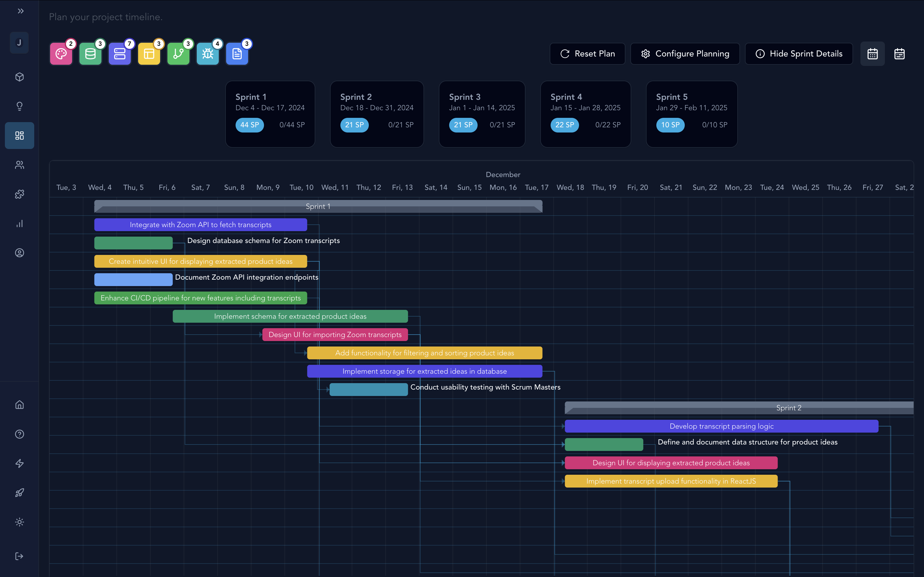Open the bar chart analytics sidebar icon
The image size is (924, 577).
[20, 223]
